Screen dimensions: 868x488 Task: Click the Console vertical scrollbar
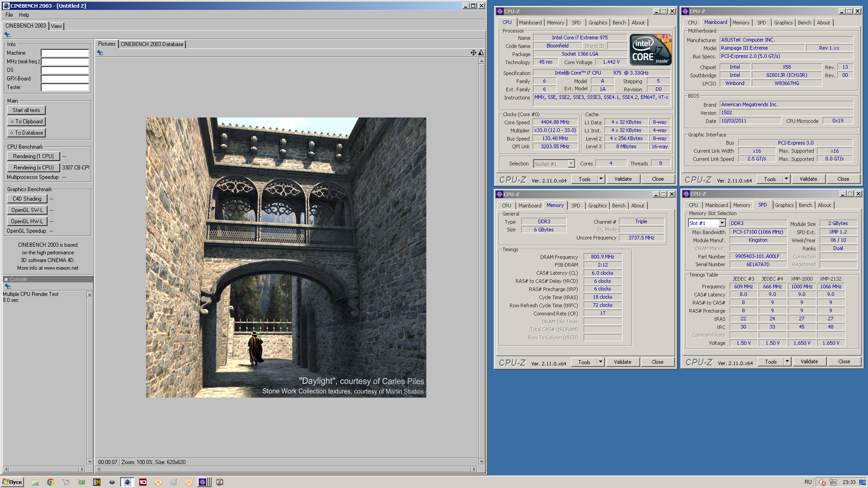90,378
